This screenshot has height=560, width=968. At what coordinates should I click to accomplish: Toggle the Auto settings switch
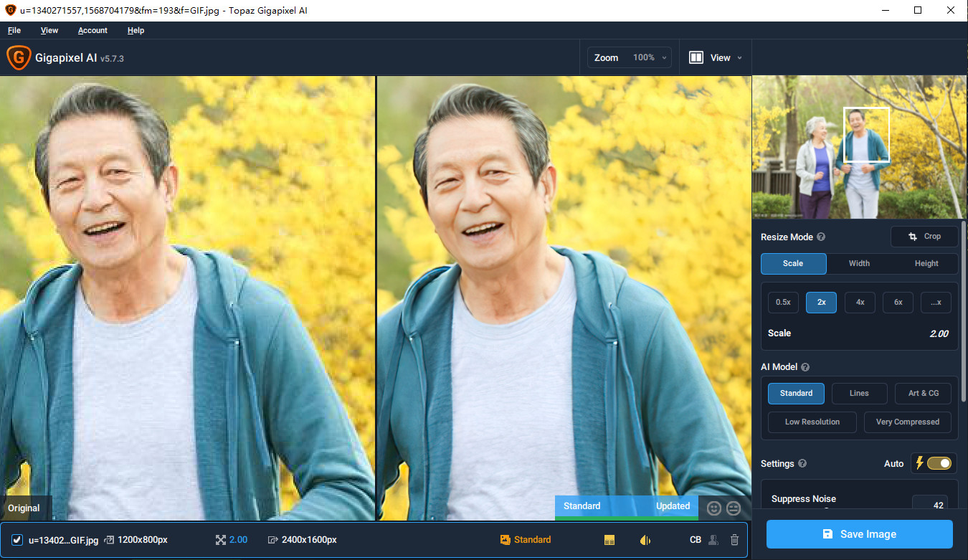coord(939,463)
